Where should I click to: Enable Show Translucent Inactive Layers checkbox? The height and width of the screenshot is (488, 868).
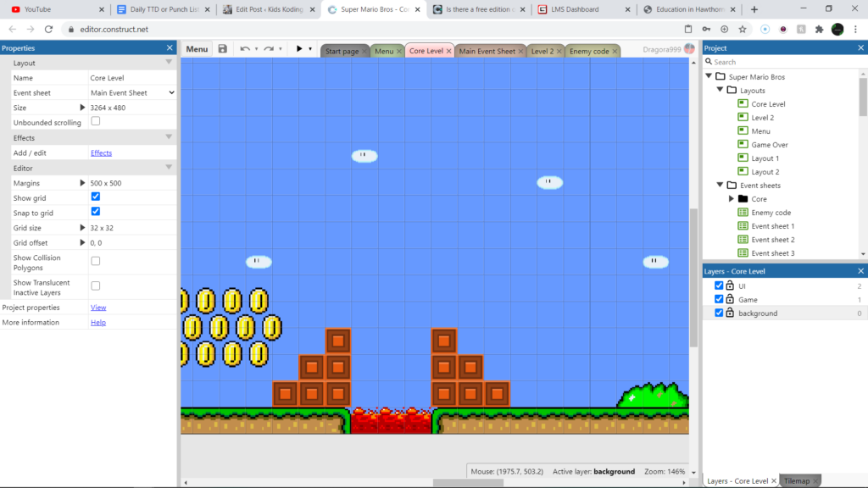(96, 286)
